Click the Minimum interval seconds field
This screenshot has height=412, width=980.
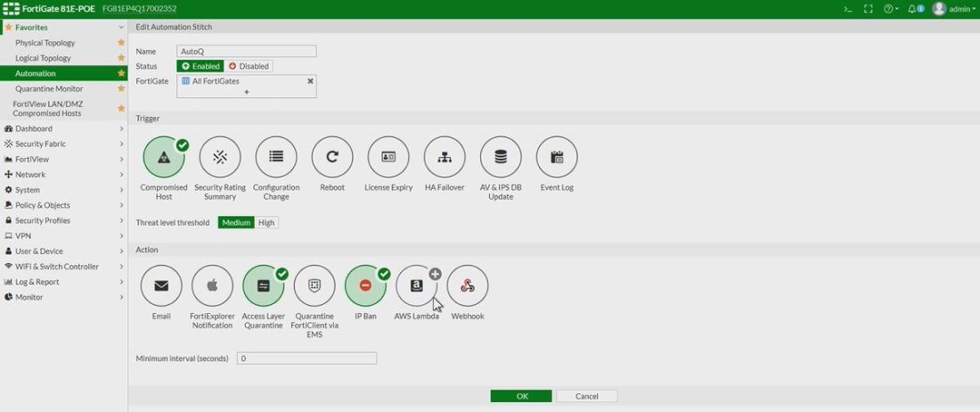point(306,358)
